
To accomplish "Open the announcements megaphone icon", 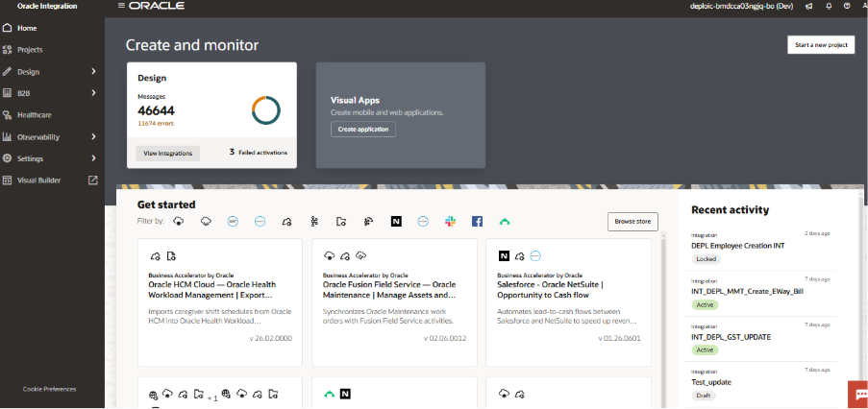I will [x=808, y=6].
